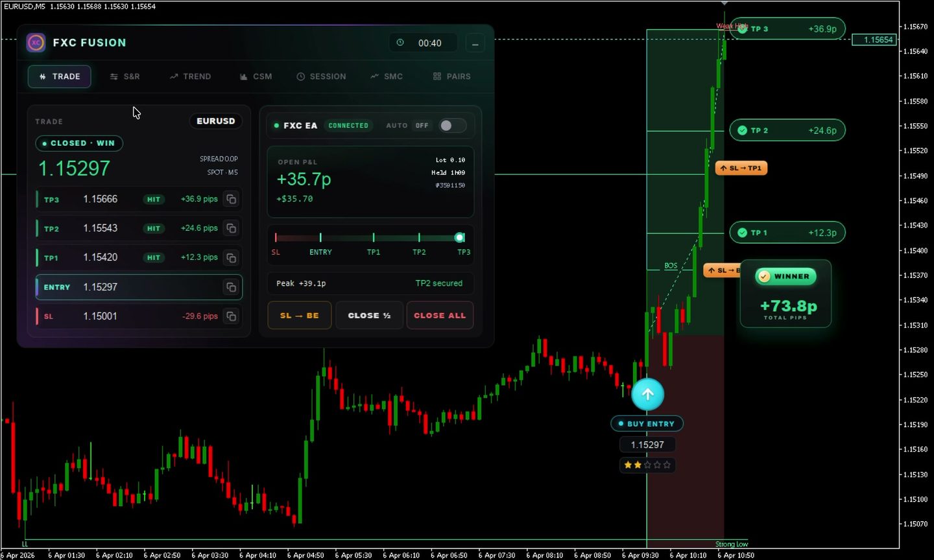934x560 pixels.
Task: Click the orange SL→BE chart marker
Action: [722, 270]
